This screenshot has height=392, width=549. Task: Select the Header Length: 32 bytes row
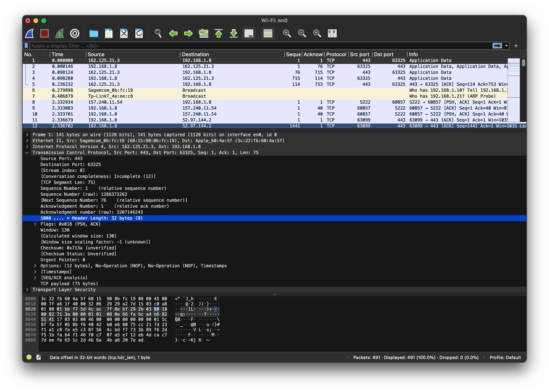tap(274, 218)
